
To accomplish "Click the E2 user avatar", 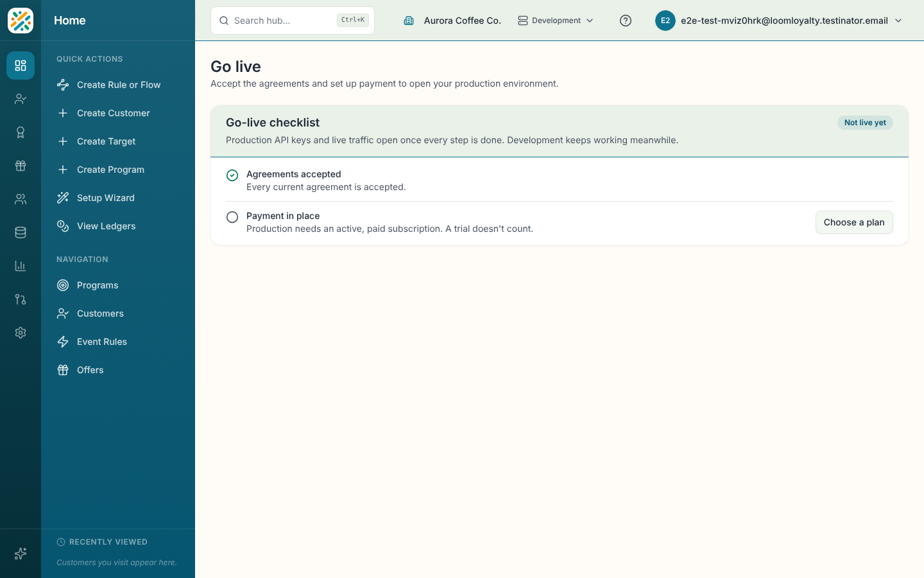I will 665,21.
